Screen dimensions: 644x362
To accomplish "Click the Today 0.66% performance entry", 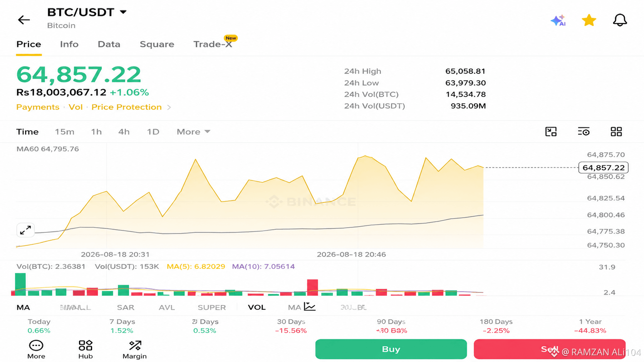I will 39,326.
